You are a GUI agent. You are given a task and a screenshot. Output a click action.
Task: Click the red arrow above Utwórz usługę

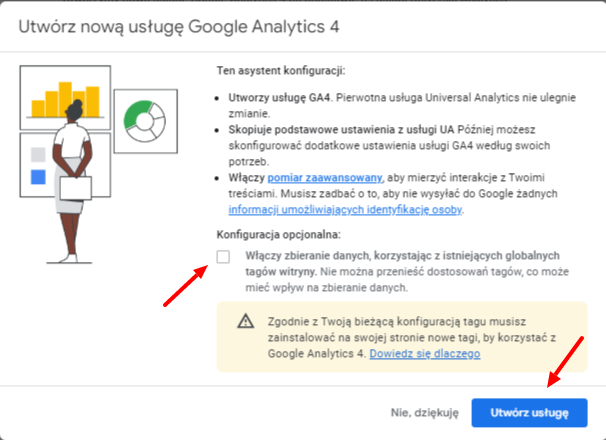point(565,362)
